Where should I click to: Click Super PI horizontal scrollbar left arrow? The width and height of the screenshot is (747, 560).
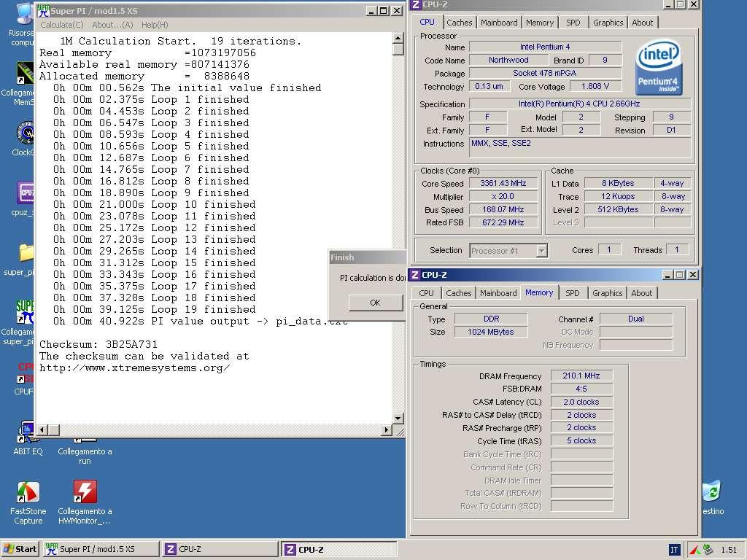click(42, 430)
